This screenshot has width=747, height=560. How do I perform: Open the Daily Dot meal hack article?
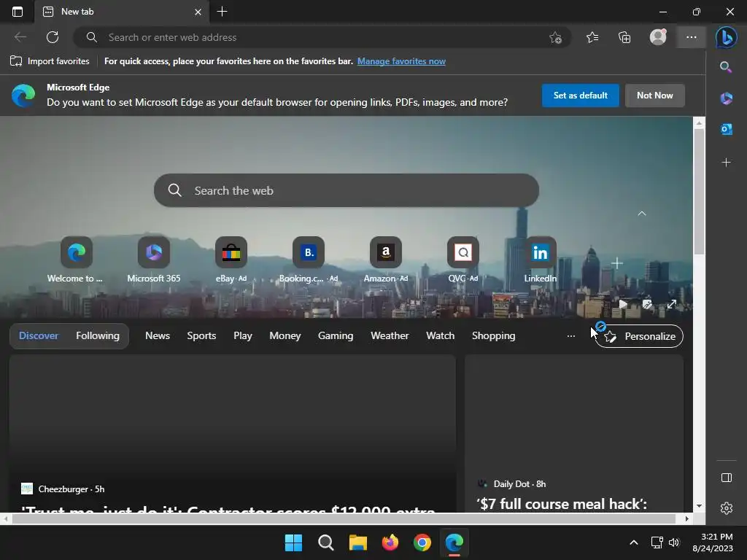pos(574,433)
